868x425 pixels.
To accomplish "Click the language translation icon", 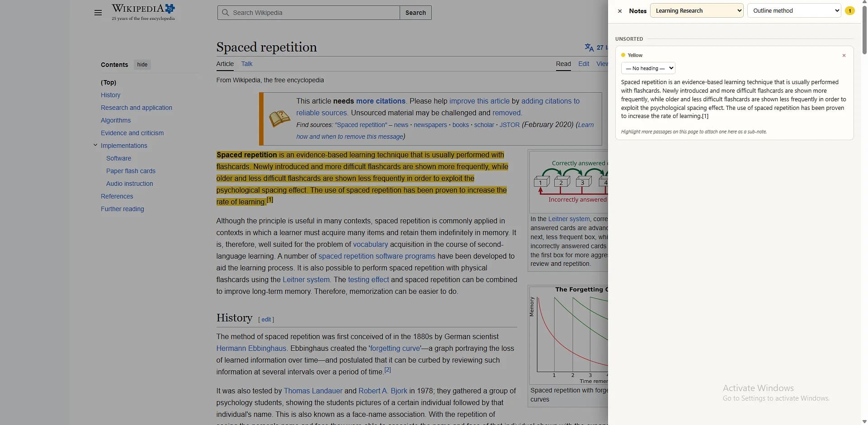I will [x=589, y=47].
